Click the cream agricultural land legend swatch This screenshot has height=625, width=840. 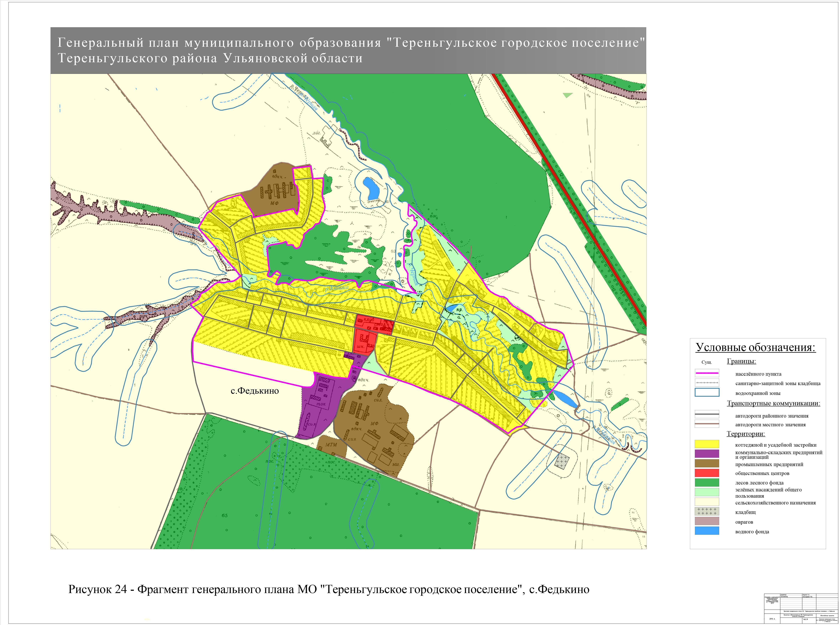[707, 502]
